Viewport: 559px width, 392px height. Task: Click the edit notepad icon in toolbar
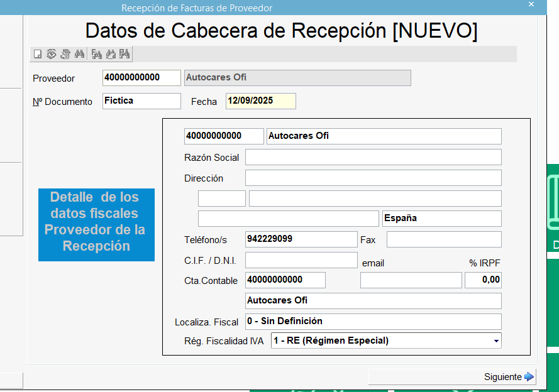[x=65, y=54]
